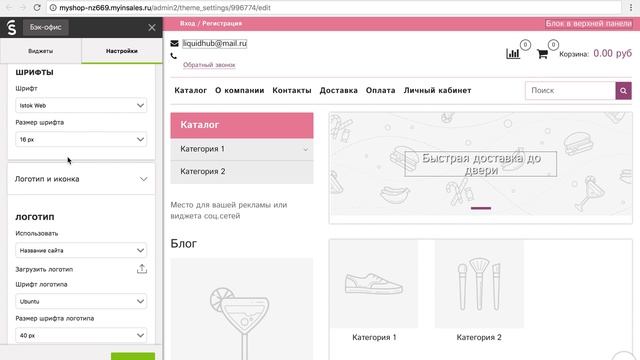Click the cart total 0.00 руб
The image size is (640, 360).
pyautogui.click(x=612, y=53)
